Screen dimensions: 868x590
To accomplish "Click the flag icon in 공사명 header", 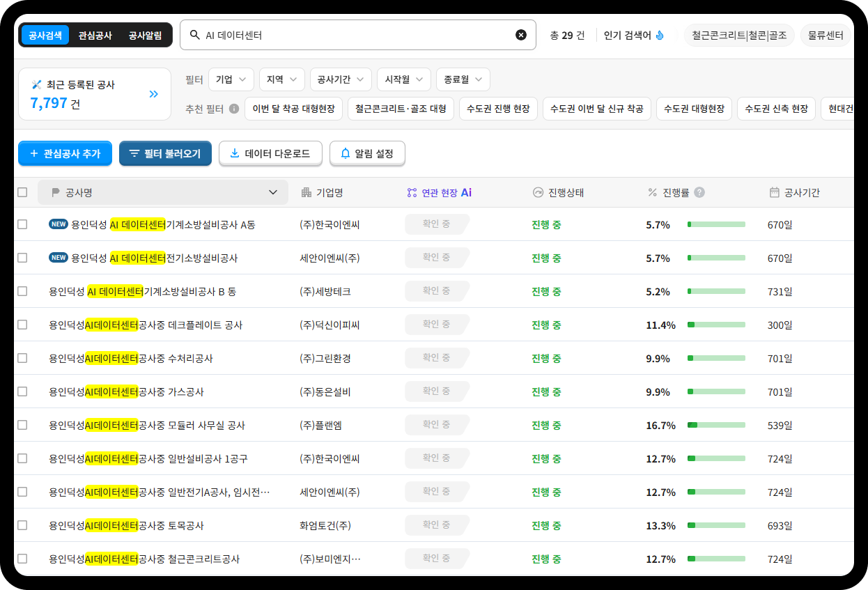I will point(56,193).
